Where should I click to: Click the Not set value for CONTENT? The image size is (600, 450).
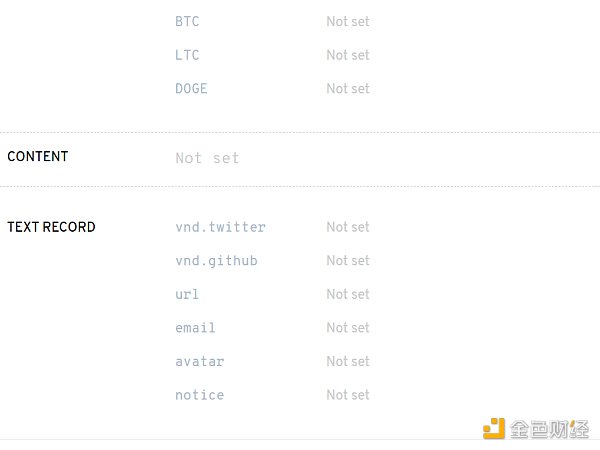(x=207, y=158)
